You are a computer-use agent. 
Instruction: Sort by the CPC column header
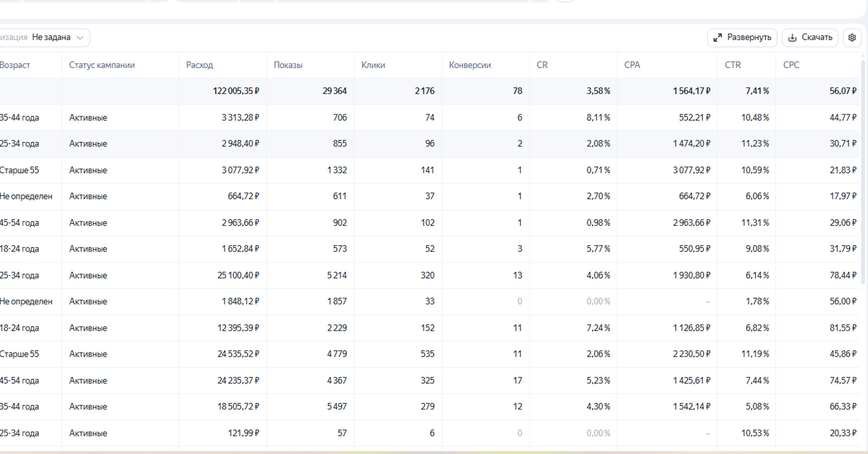click(791, 65)
